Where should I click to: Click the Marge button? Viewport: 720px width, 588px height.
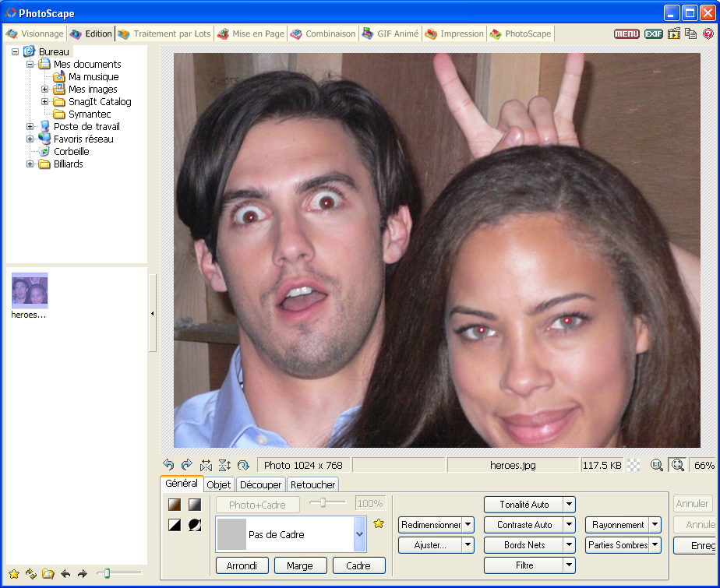(x=300, y=565)
